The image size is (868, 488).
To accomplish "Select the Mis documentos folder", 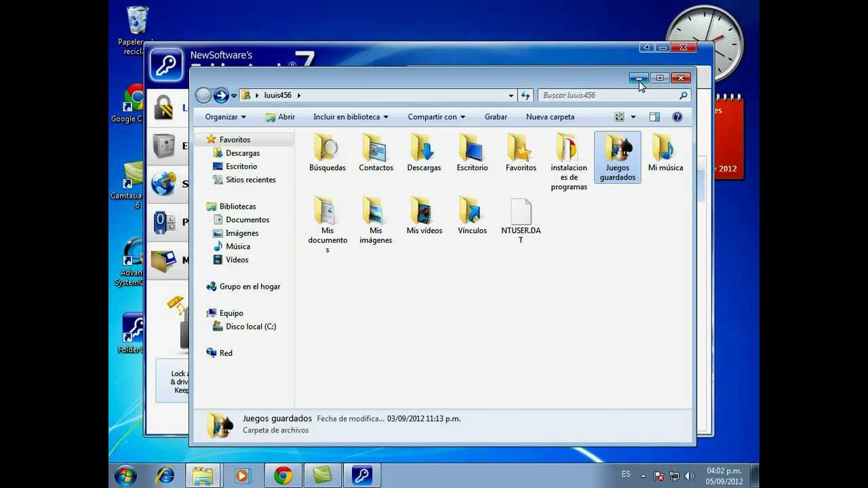I will pyautogui.click(x=328, y=225).
